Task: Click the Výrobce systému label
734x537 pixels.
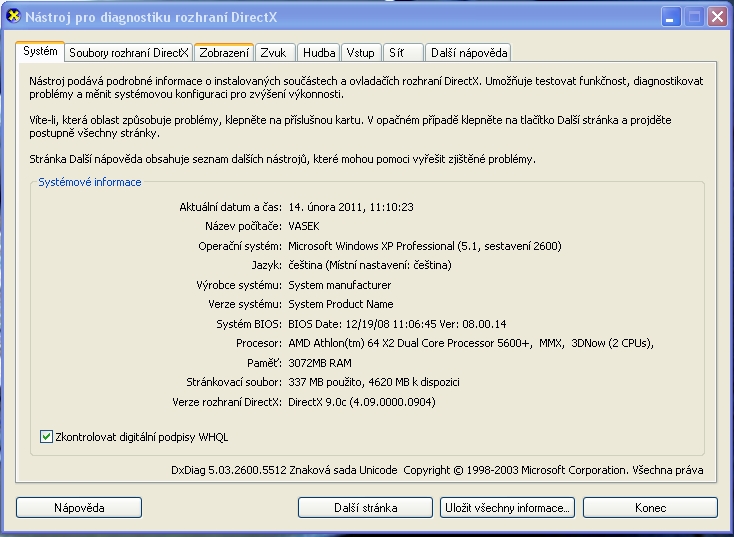Action: pyautogui.click(x=239, y=285)
